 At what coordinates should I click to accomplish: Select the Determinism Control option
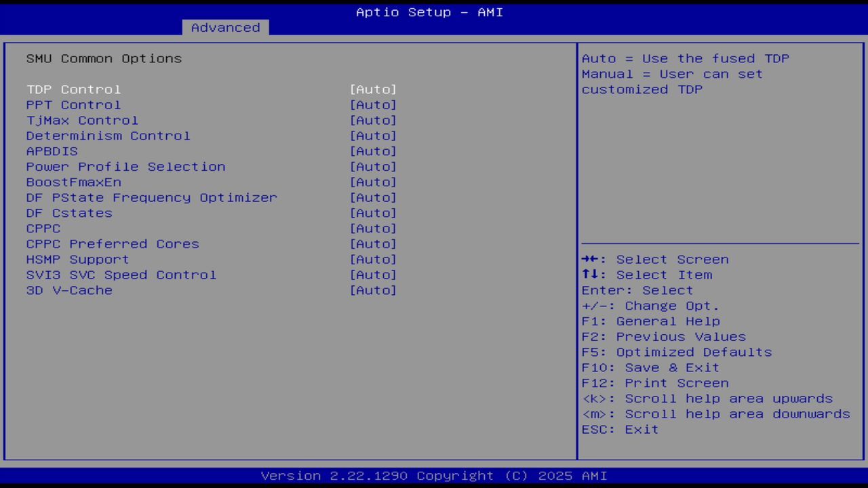click(108, 136)
